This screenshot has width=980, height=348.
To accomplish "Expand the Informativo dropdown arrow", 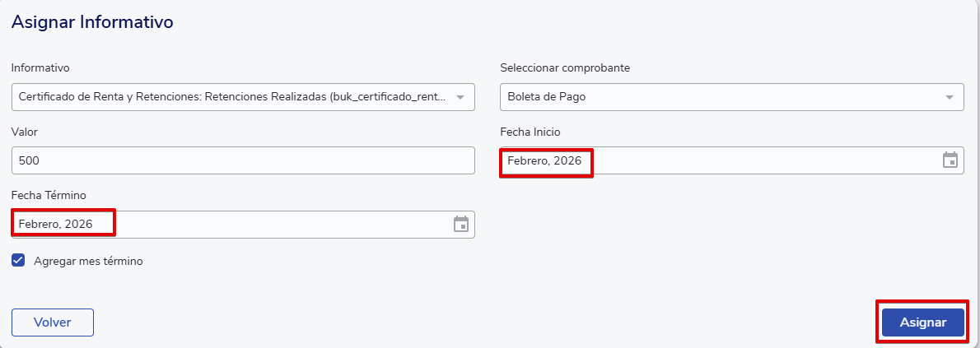I will (x=460, y=97).
